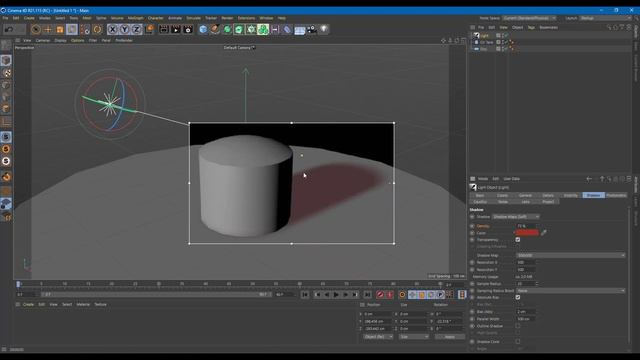Click the Undo arrow icon
This screenshot has width=640, height=360.
pos(9,29)
